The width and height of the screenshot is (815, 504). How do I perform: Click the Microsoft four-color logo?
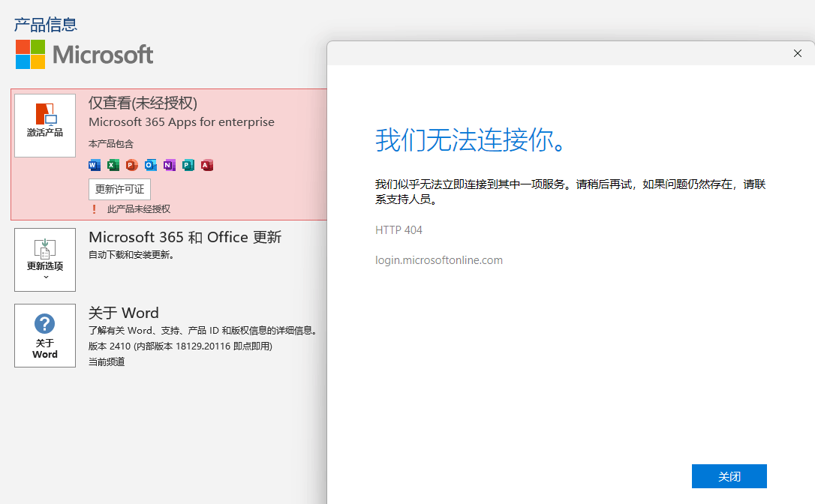click(x=30, y=54)
